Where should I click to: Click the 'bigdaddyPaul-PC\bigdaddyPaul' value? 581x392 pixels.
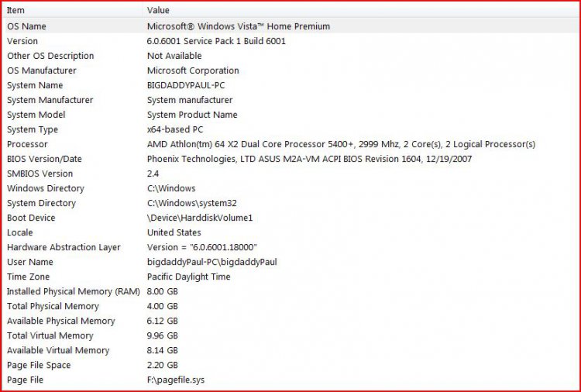point(212,263)
